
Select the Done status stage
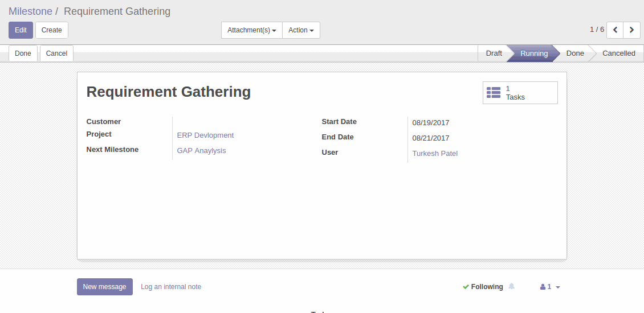(575, 53)
